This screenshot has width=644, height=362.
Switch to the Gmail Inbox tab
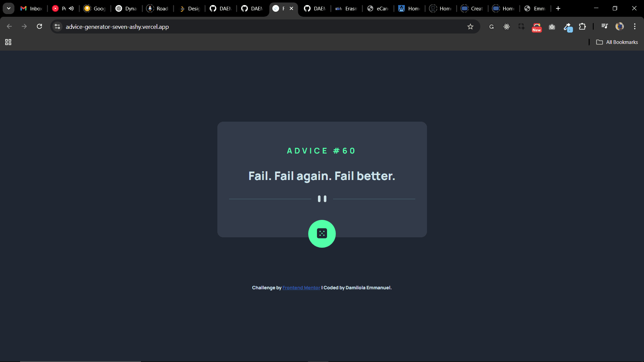click(x=31, y=8)
